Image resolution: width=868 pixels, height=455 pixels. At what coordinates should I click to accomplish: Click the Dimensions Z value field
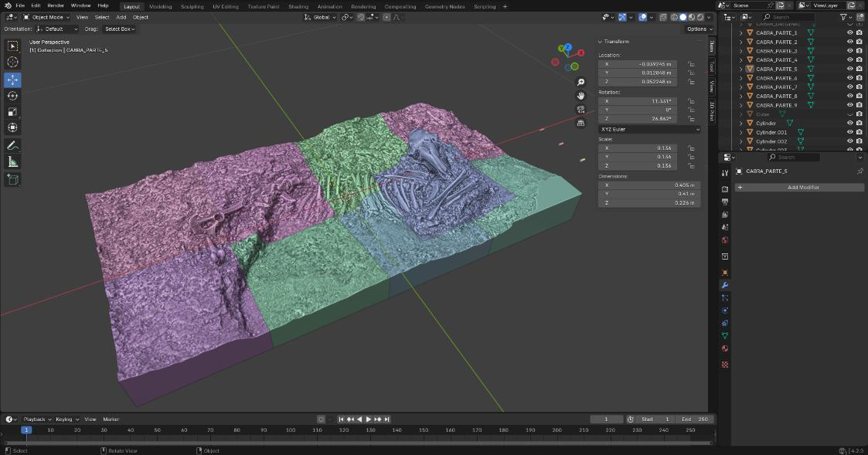649,202
